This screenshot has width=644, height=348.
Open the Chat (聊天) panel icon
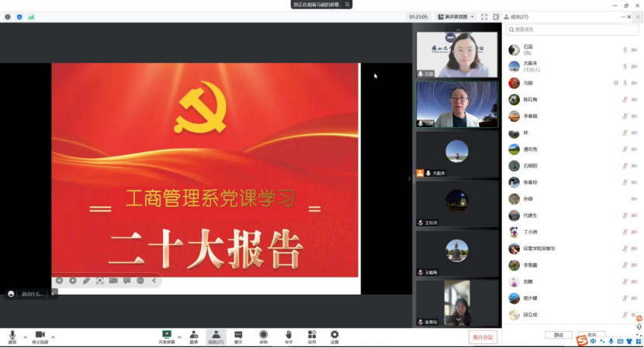point(238,336)
